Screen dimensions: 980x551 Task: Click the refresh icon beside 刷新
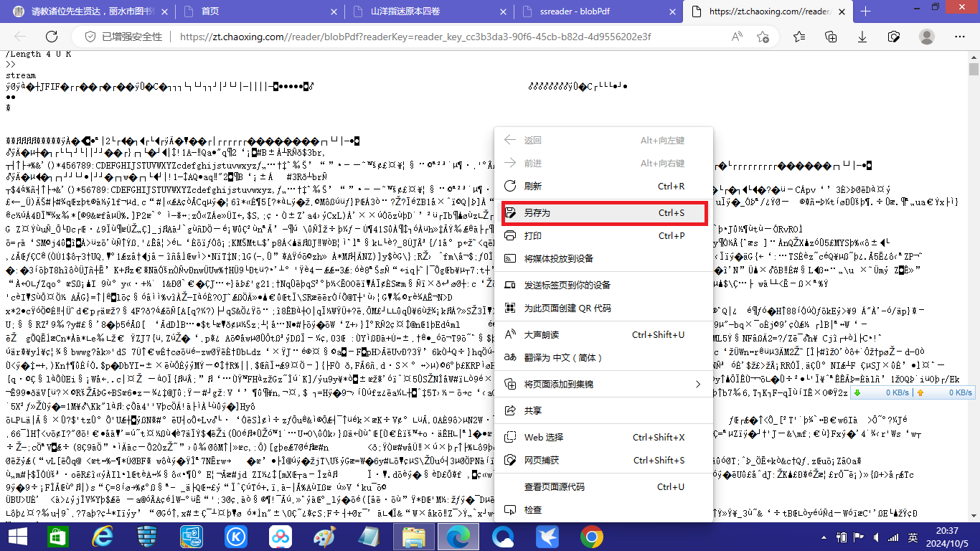[511, 187]
